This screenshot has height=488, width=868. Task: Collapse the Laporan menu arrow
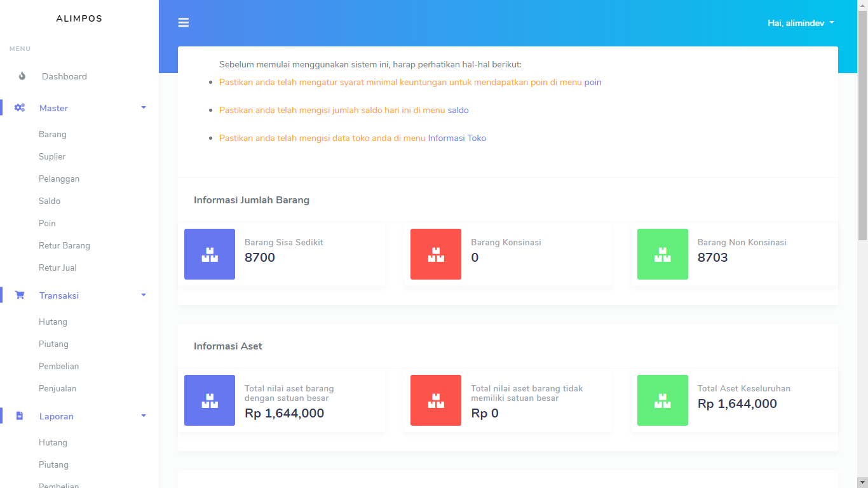coord(144,416)
